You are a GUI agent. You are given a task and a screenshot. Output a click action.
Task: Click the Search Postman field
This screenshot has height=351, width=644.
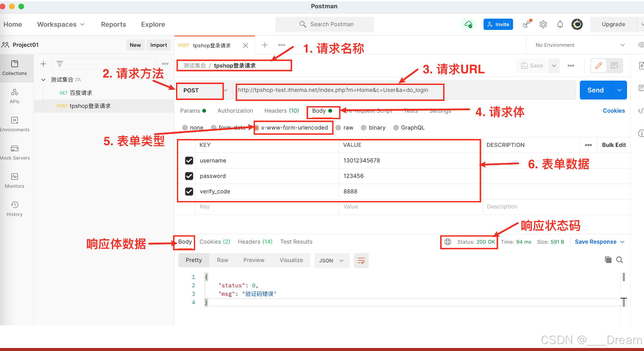pos(324,24)
